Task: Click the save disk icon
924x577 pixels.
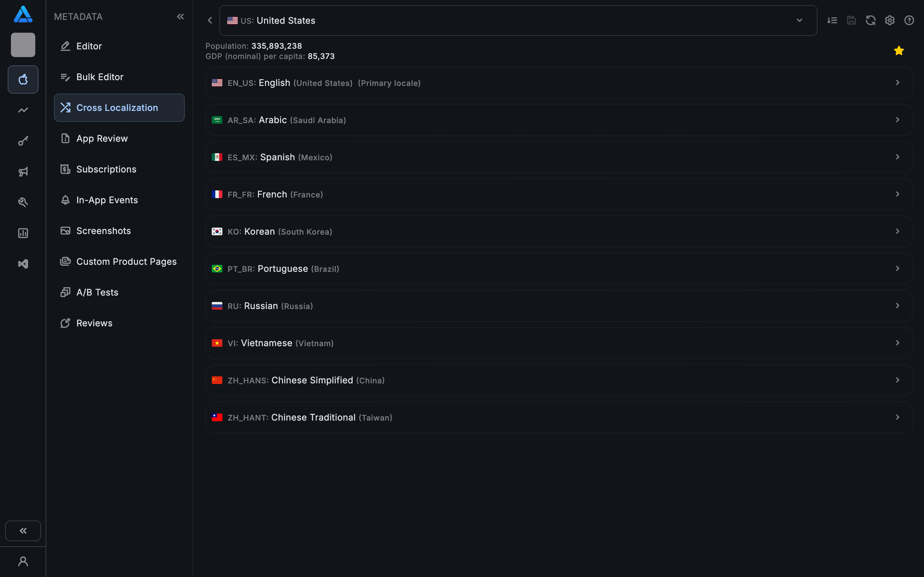Action: click(x=851, y=21)
